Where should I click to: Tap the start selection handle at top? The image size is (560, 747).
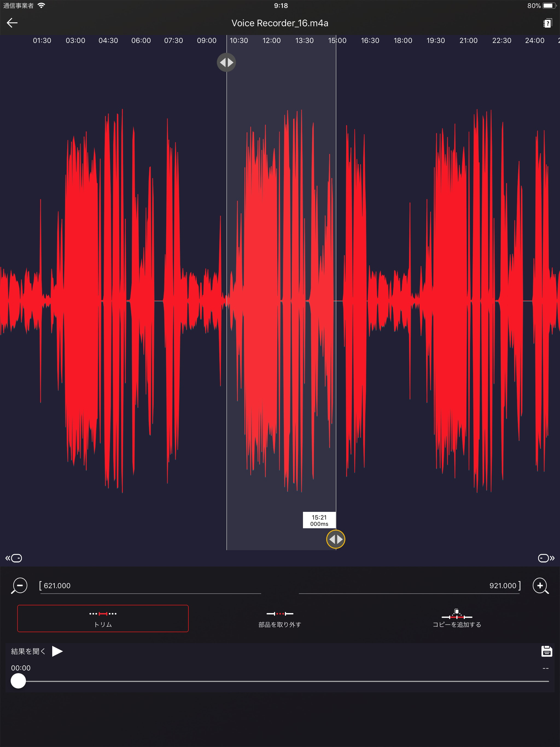(x=226, y=62)
